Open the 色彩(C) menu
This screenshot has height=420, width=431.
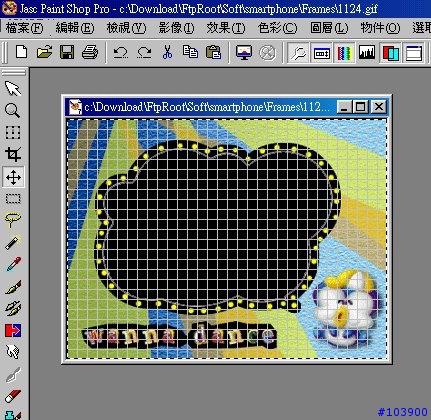click(277, 28)
